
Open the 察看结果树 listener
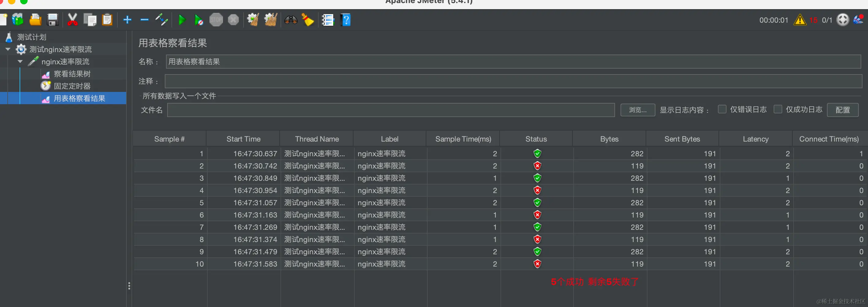coord(72,74)
